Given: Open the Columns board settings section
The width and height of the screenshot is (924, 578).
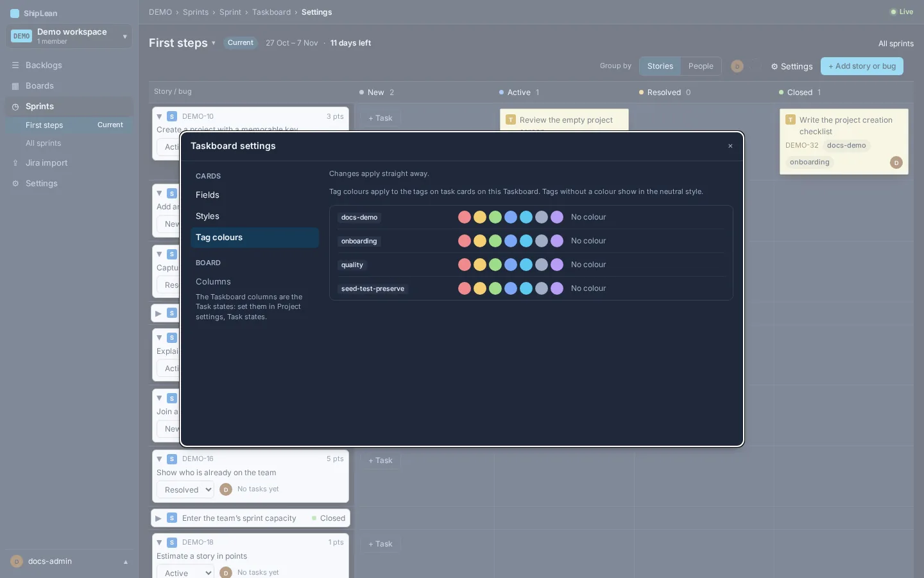Looking at the screenshot, I should (x=255, y=282).
